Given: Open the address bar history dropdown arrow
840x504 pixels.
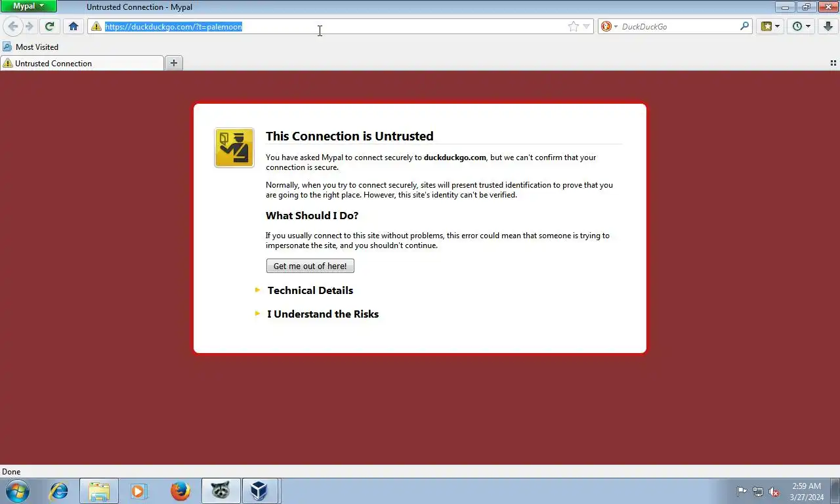Looking at the screenshot, I should click(587, 26).
